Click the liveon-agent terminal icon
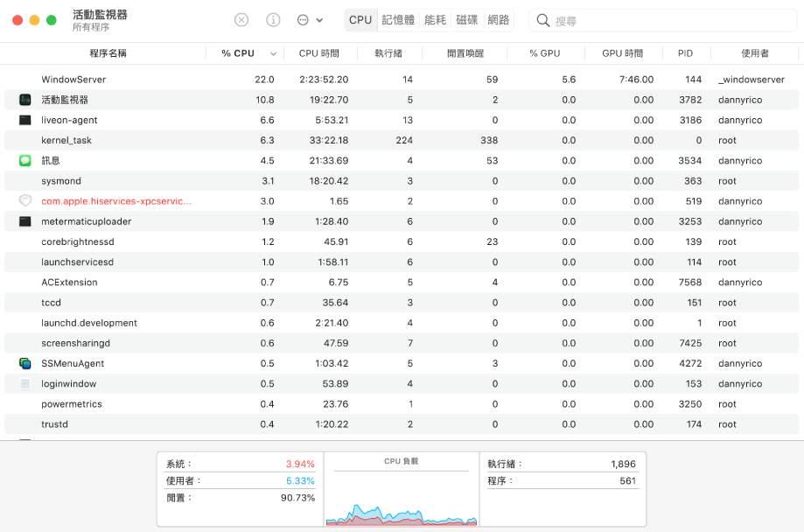 pos(25,120)
